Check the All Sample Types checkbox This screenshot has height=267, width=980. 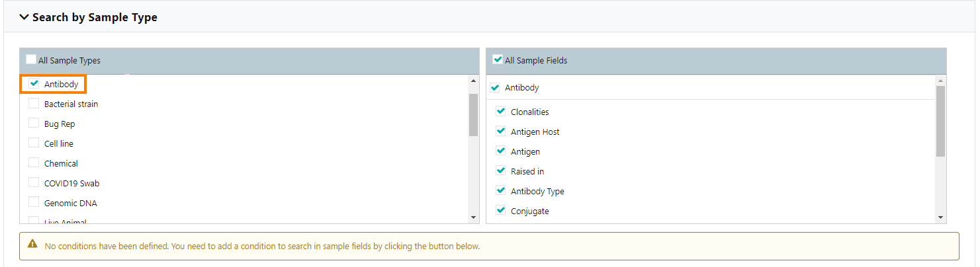tap(31, 59)
